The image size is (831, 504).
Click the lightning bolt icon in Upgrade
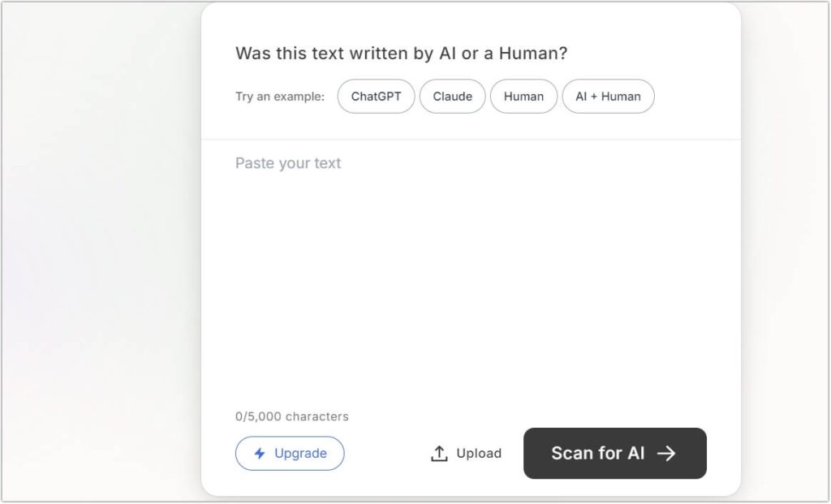tap(260, 454)
